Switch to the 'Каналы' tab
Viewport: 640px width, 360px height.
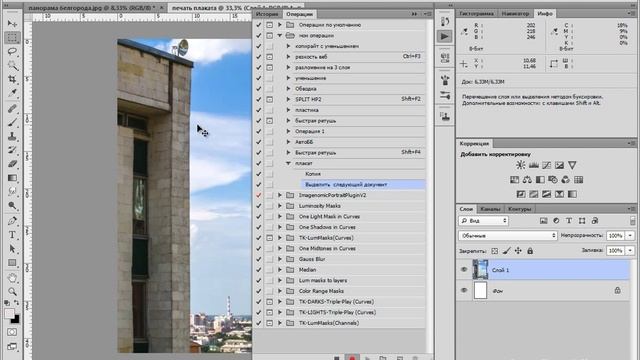[490, 209]
